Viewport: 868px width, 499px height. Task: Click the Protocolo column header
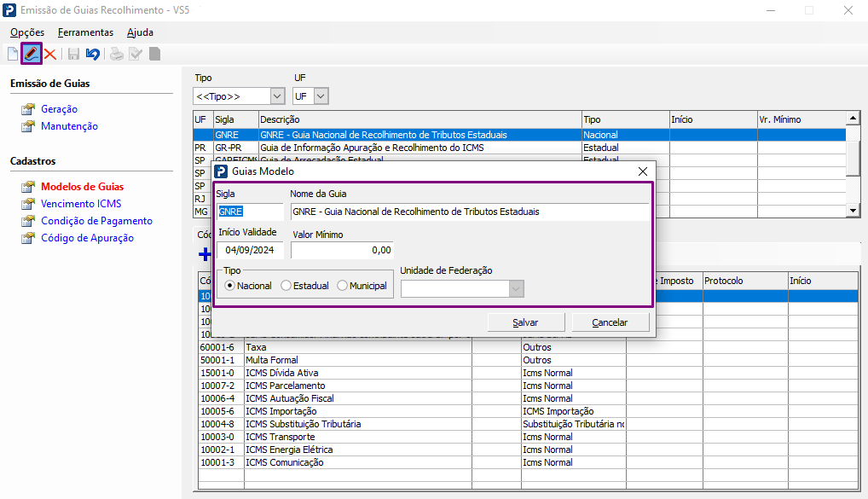[x=746, y=281]
